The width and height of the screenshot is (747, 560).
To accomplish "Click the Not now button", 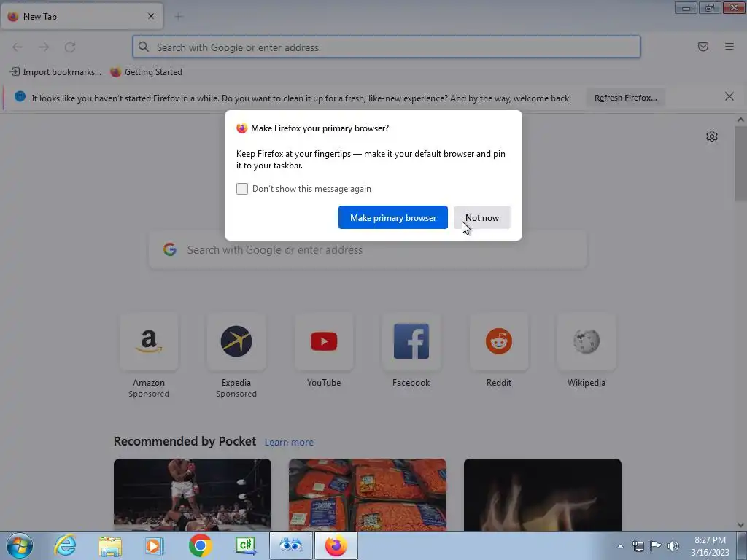I will [x=481, y=217].
